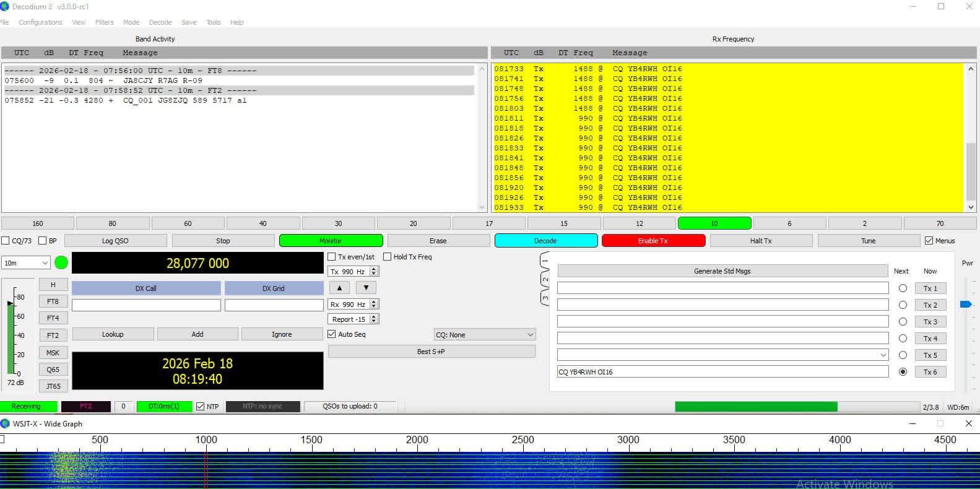Image resolution: width=980 pixels, height=489 pixels.
Task: Open the 10m band dropdown
Action: 26,263
